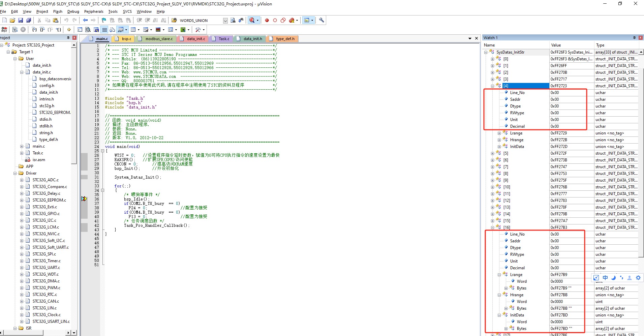Screen dimensions: 644x336
Task: Expand main.c in the project tree
Action: pos(22,146)
